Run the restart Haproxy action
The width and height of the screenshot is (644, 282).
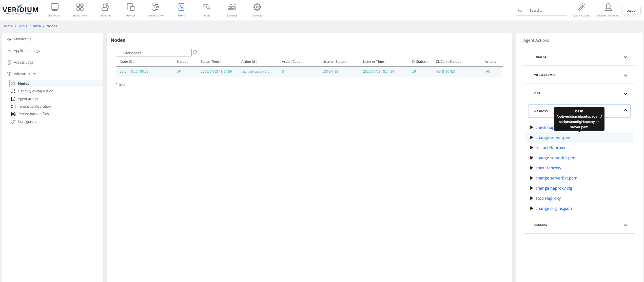pyautogui.click(x=550, y=148)
